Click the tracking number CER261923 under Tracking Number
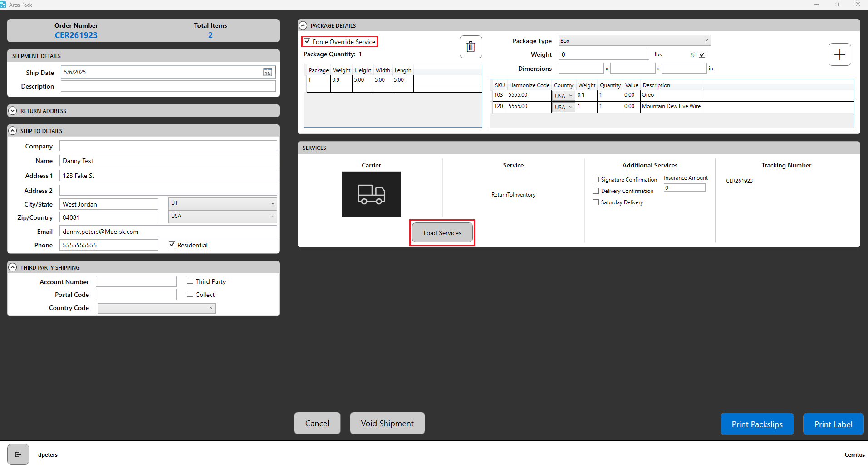Image resolution: width=868 pixels, height=468 pixels. point(739,181)
